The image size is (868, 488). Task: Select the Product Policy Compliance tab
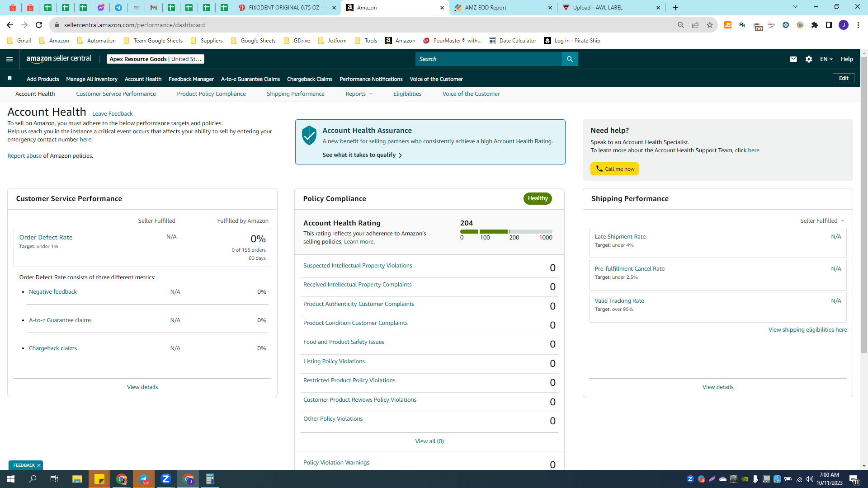point(211,94)
